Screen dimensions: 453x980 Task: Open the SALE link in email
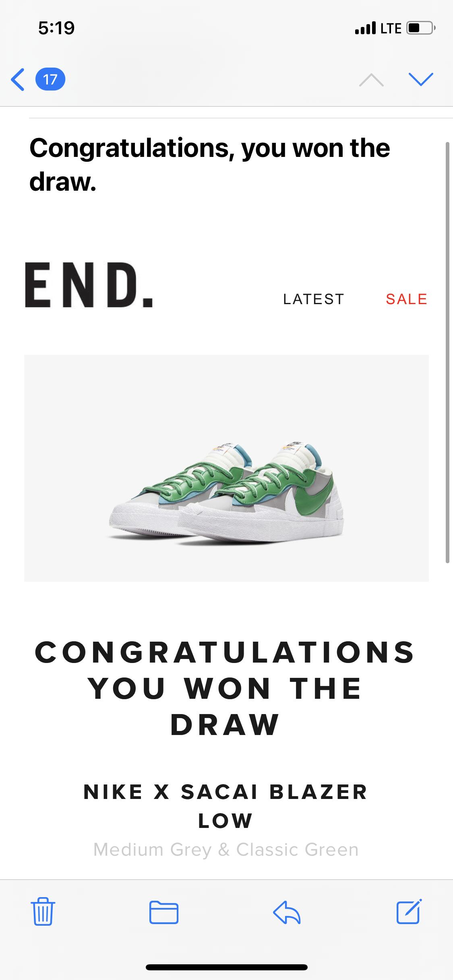(406, 299)
